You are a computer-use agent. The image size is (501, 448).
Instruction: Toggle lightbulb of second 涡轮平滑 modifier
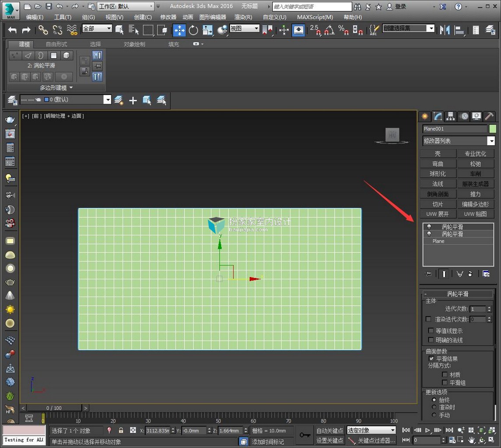[429, 234]
